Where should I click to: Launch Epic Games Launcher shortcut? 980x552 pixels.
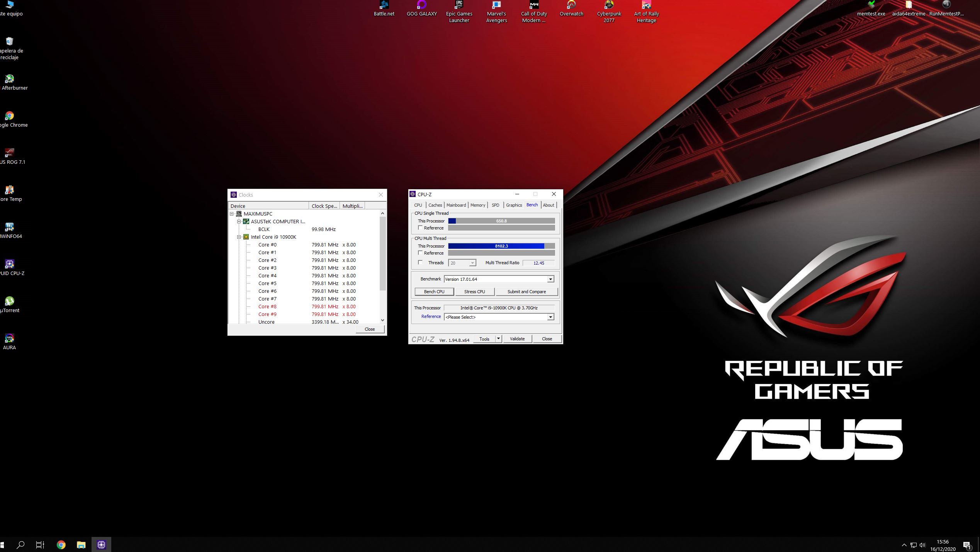pyautogui.click(x=459, y=12)
